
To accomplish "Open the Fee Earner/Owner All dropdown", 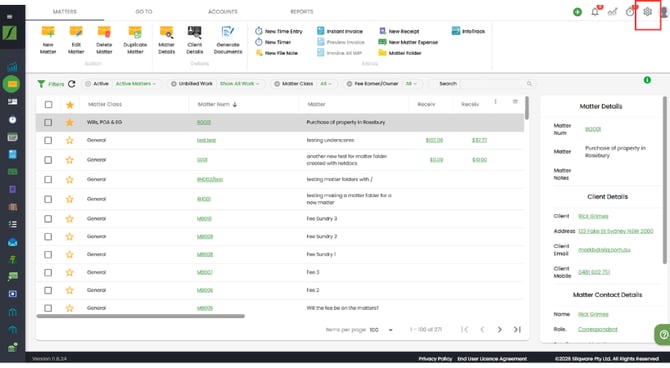I will (411, 84).
